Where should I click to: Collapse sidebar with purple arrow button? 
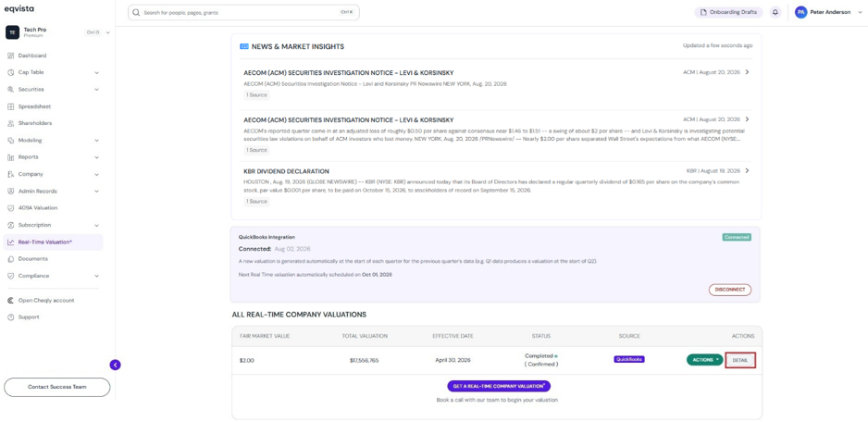[x=115, y=365]
